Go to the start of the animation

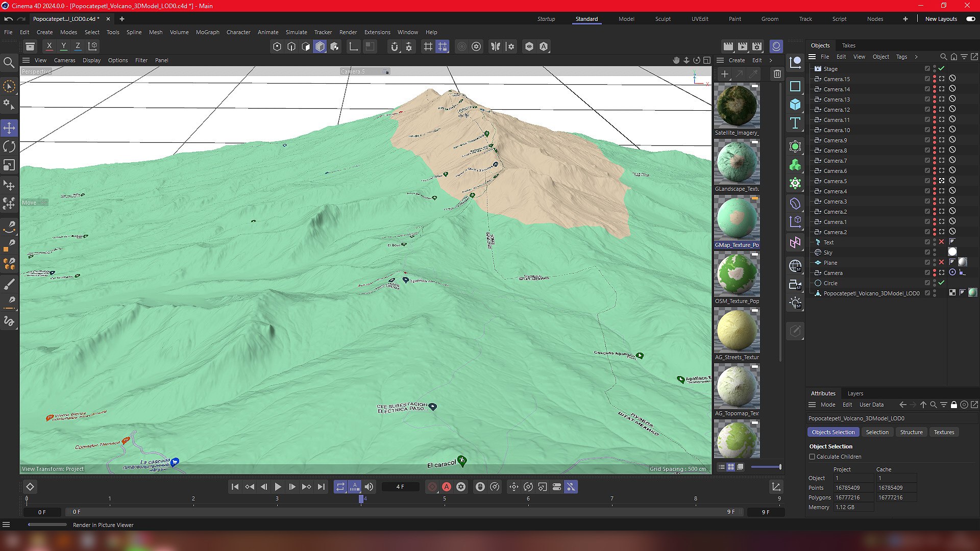pos(235,487)
